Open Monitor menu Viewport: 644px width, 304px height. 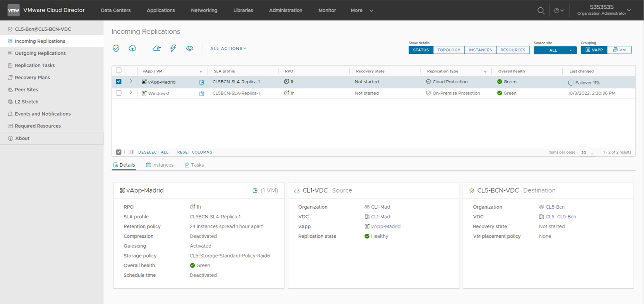pyautogui.click(x=327, y=10)
